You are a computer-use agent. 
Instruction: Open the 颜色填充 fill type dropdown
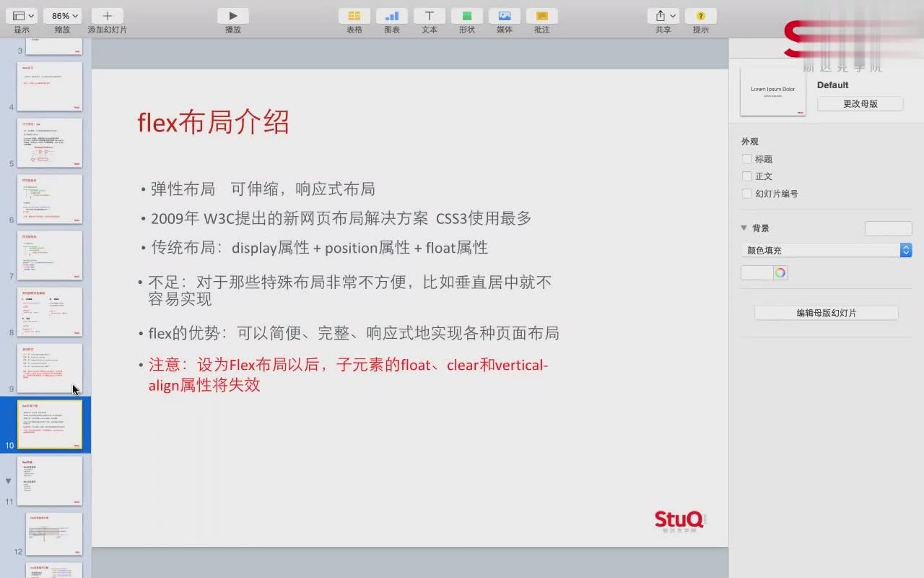tap(827, 250)
